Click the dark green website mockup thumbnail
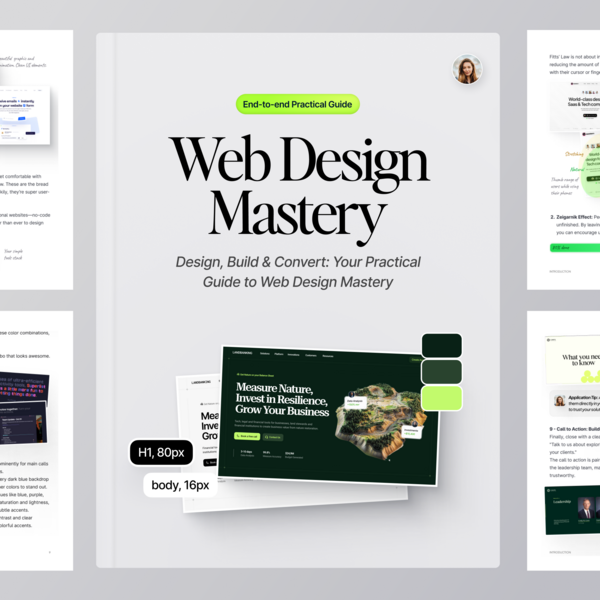The height and width of the screenshot is (600, 600). tap(329, 416)
